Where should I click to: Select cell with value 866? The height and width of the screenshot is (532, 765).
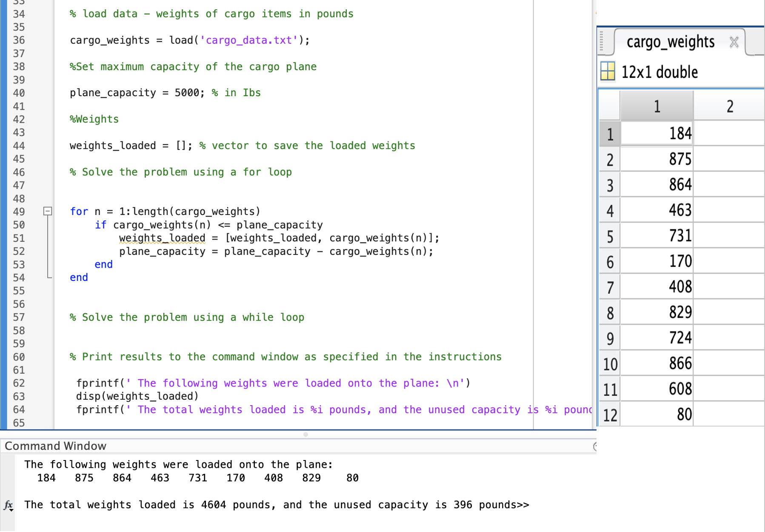tap(657, 363)
